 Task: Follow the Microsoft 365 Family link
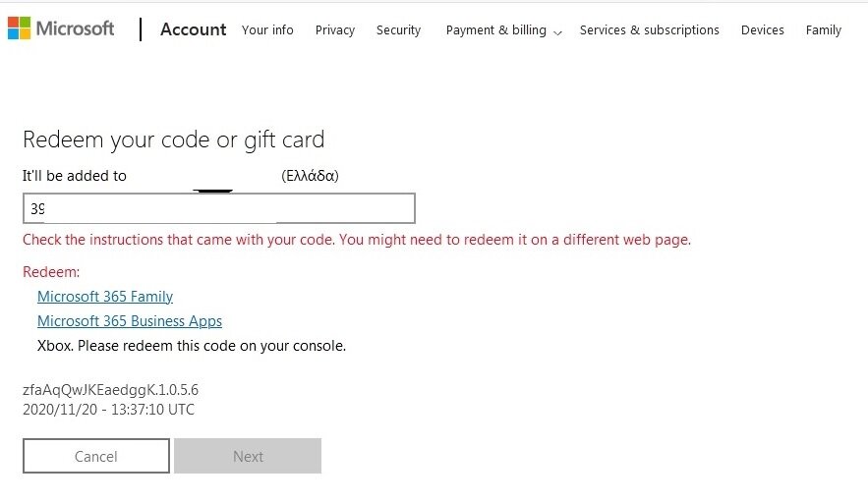click(105, 297)
